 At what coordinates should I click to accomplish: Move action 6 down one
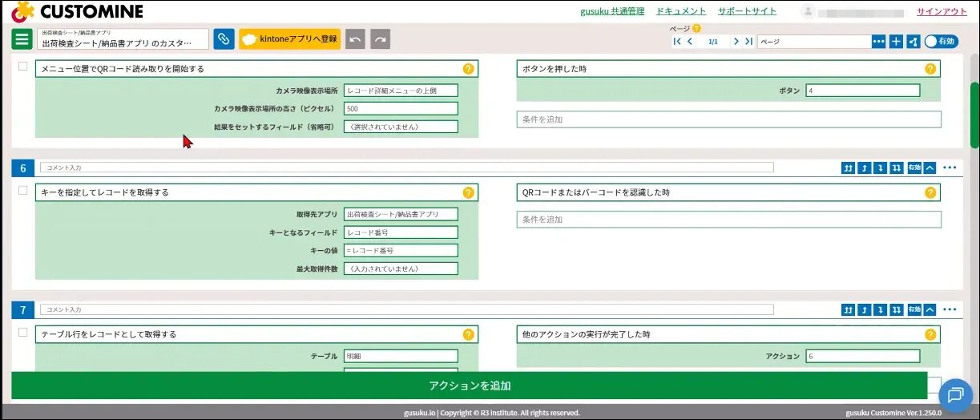[881, 168]
